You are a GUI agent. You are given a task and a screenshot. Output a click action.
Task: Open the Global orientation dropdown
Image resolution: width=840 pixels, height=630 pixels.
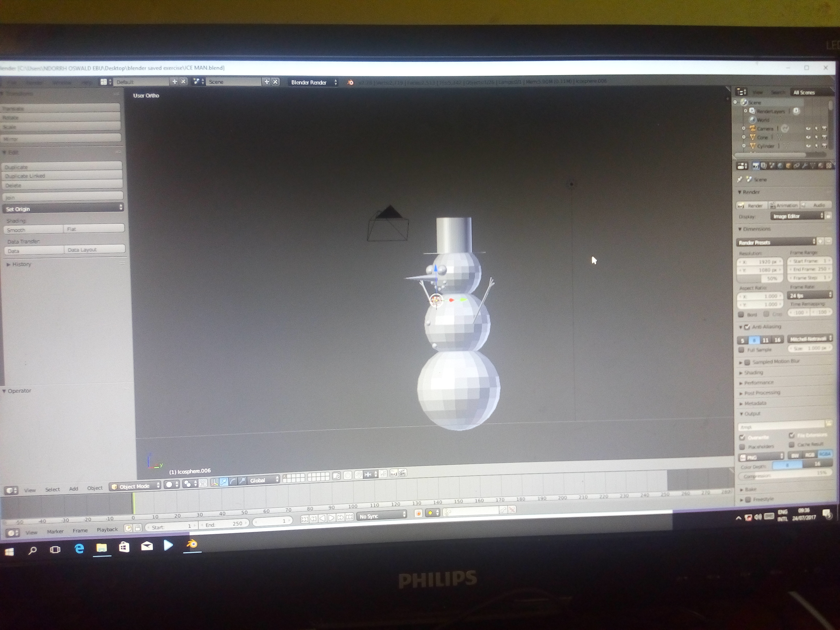[x=263, y=480]
